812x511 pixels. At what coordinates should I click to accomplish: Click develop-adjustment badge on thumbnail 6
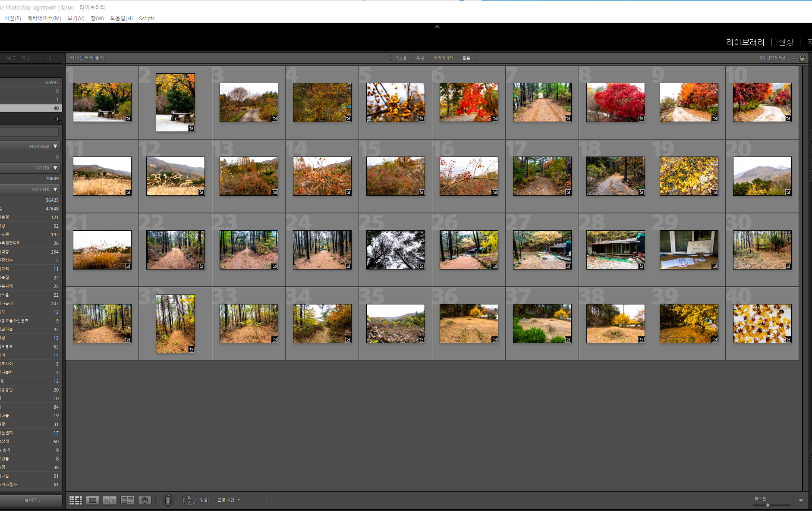[495, 119]
